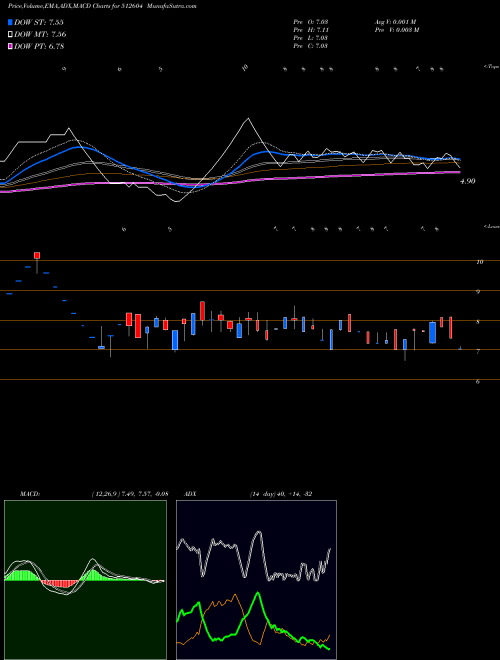Click the 'Pre L: 7.03' low value
The height and width of the screenshot is (660, 500).
coord(311,38)
